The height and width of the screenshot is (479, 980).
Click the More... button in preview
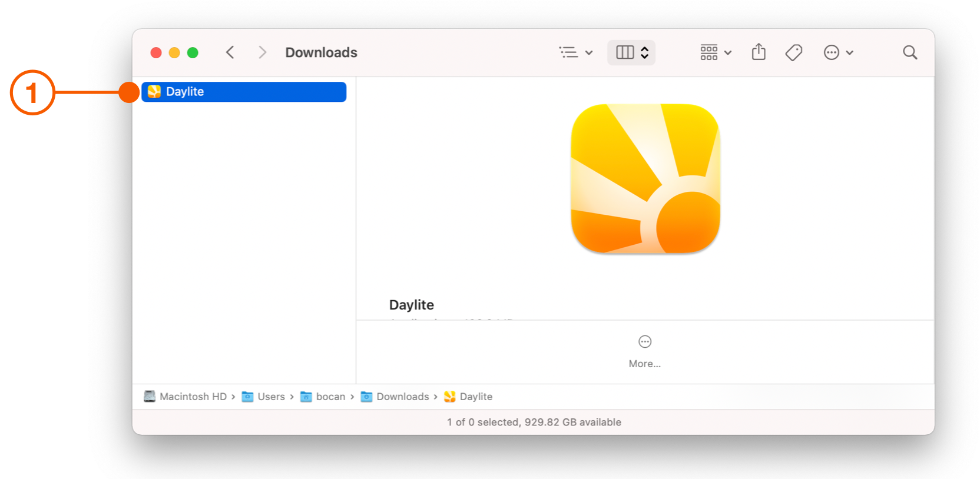(645, 352)
